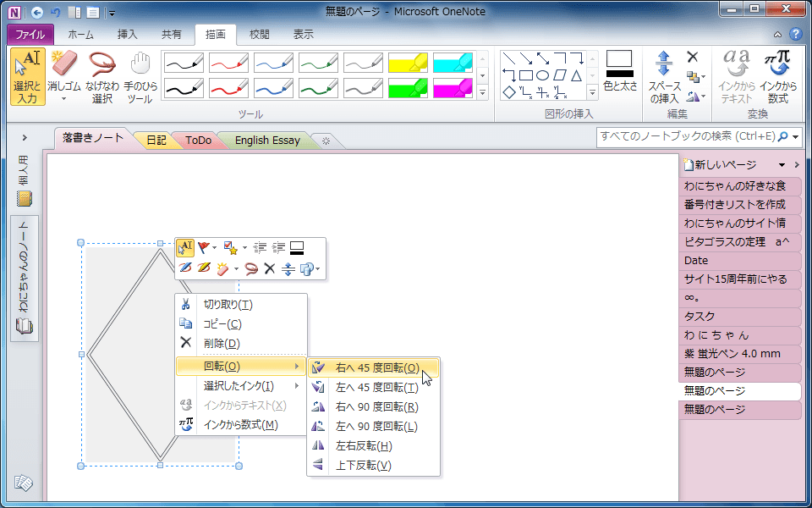
Task: Choose コピー(C) in context menu
Action: click(x=241, y=324)
